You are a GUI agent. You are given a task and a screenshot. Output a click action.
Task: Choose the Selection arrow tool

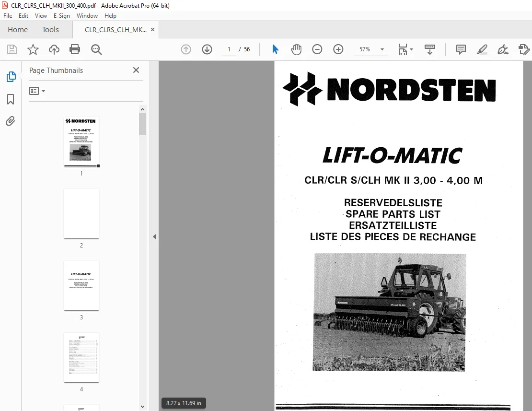275,49
